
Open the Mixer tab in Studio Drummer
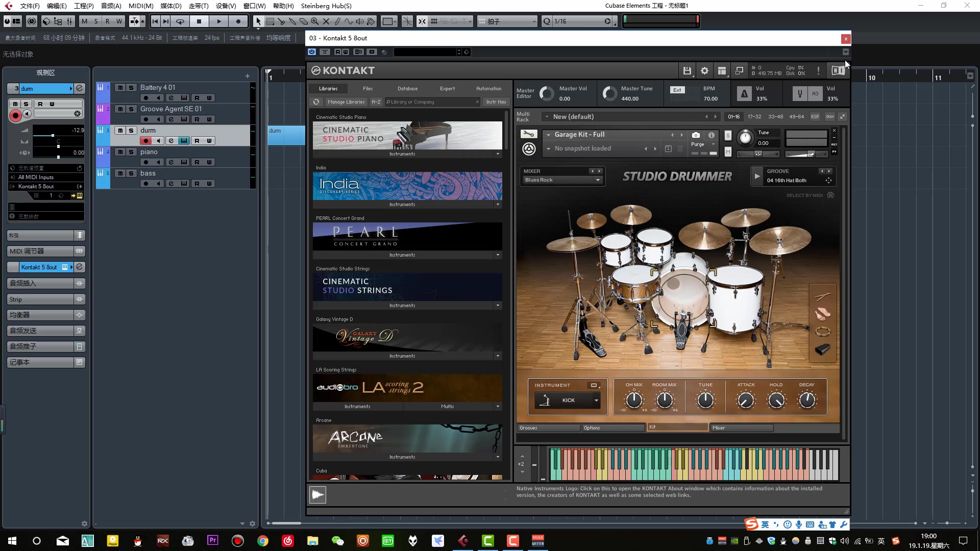(742, 428)
